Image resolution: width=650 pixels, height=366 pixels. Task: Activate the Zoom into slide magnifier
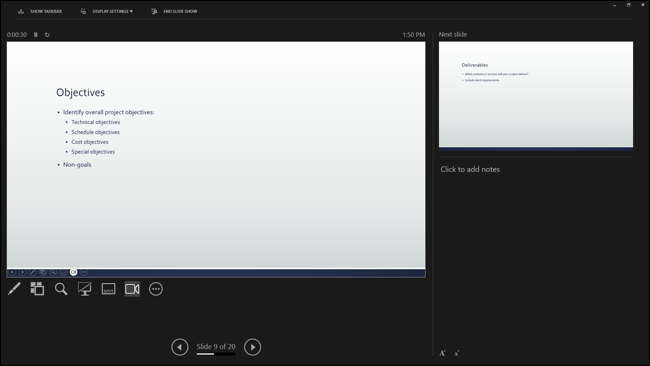tap(61, 289)
